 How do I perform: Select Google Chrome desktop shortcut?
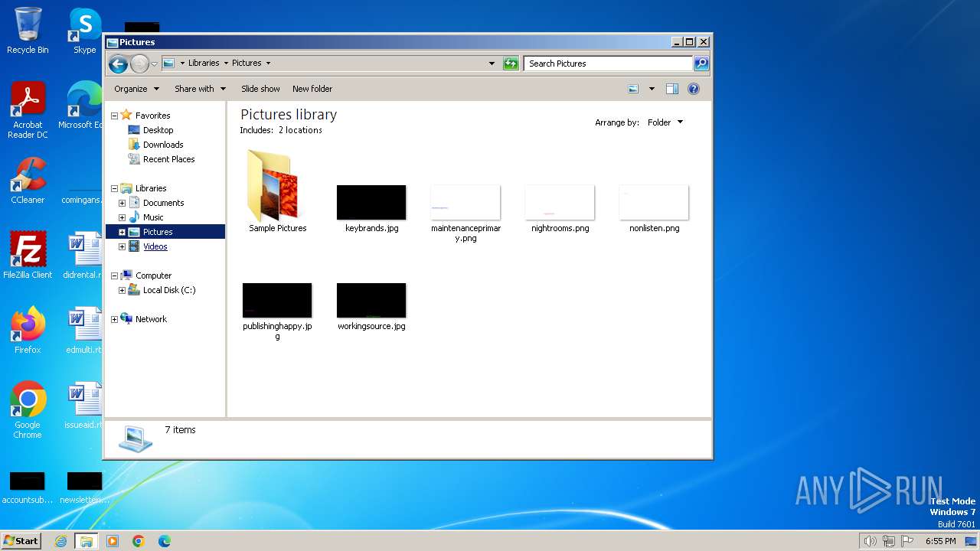point(28,409)
